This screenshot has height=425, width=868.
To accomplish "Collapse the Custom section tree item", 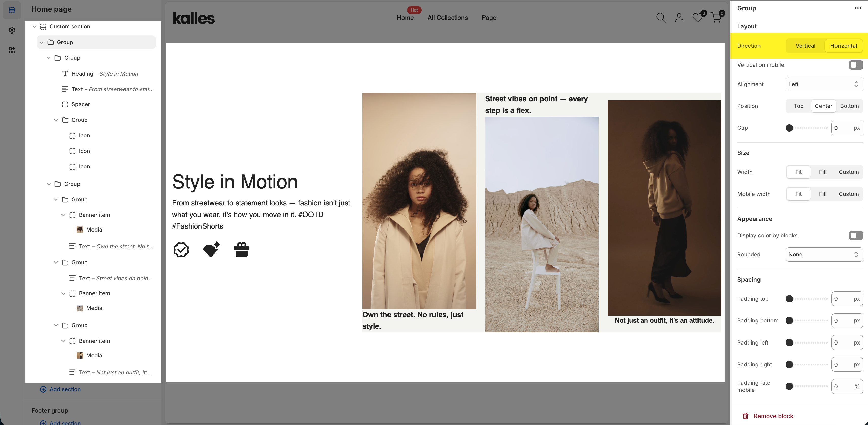I will (x=34, y=27).
